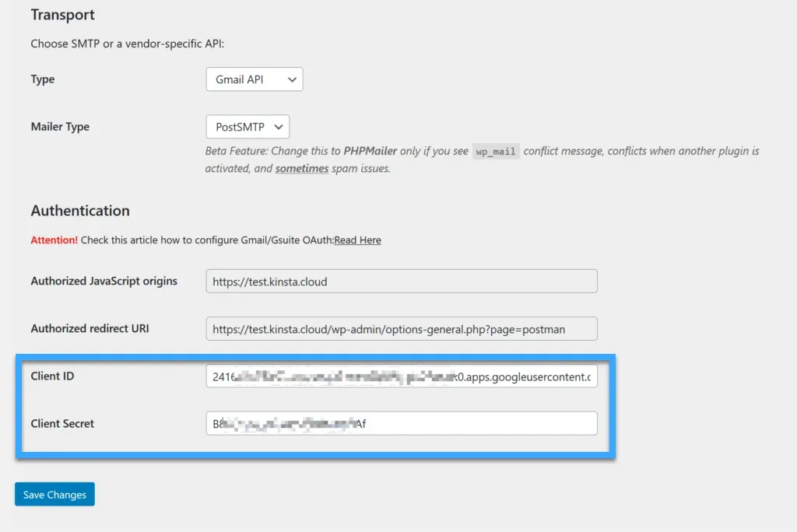Select the Client Secret input field

click(x=401, y=423)
